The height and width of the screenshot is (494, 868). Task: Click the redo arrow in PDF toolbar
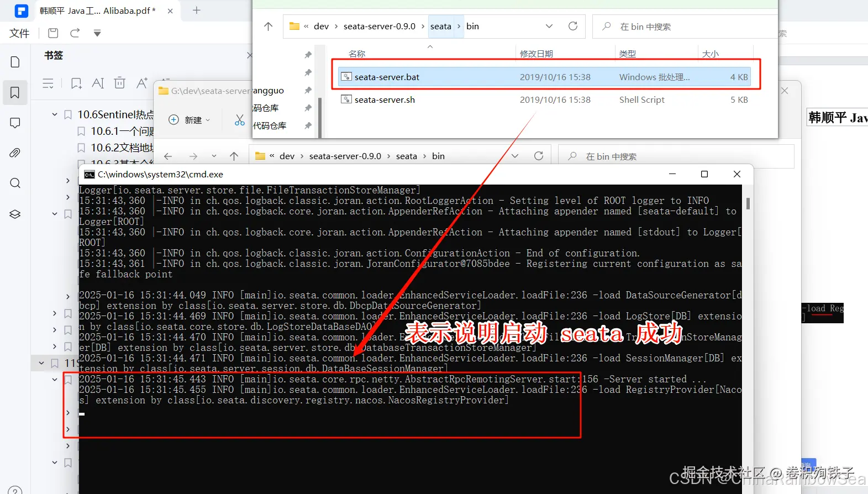click(x=75, y=33)
